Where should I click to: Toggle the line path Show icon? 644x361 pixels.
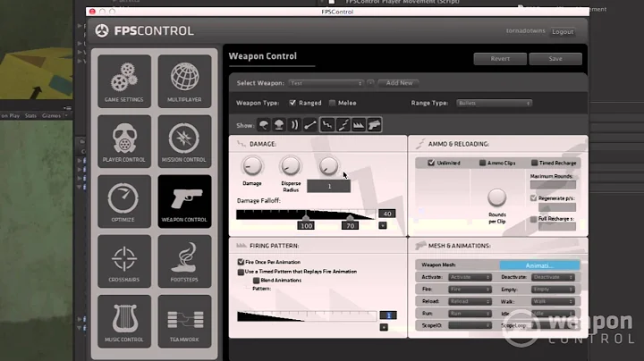[x=310, y=125]
